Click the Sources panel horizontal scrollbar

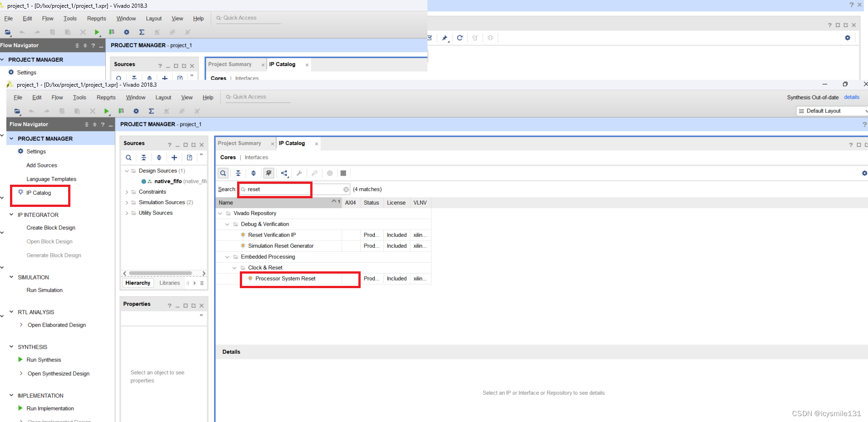click(160, 273)
